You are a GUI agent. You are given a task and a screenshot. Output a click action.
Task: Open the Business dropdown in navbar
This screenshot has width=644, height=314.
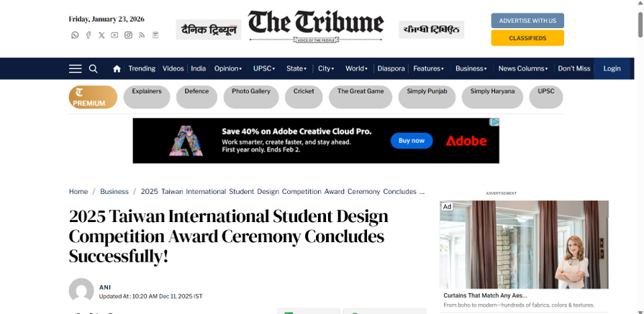[471, 69]
